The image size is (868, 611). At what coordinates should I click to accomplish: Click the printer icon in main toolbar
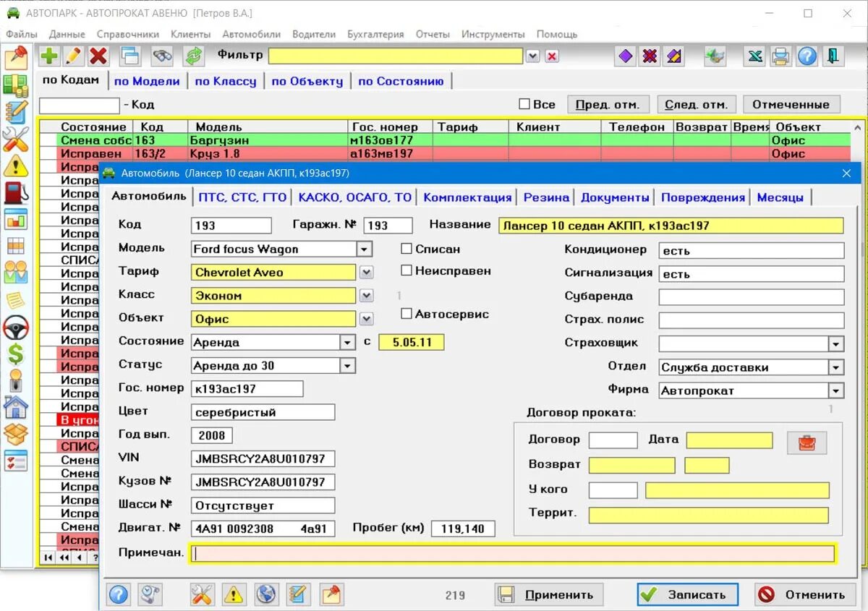(x=781, y=56)
